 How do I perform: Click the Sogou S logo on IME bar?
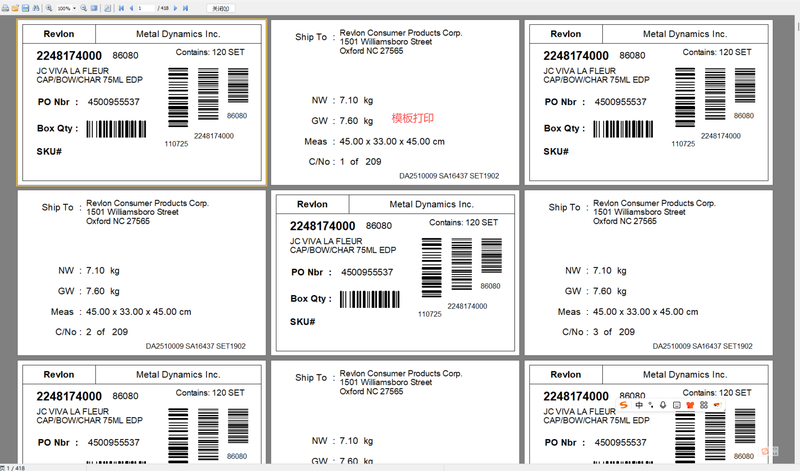click(623, 405)
